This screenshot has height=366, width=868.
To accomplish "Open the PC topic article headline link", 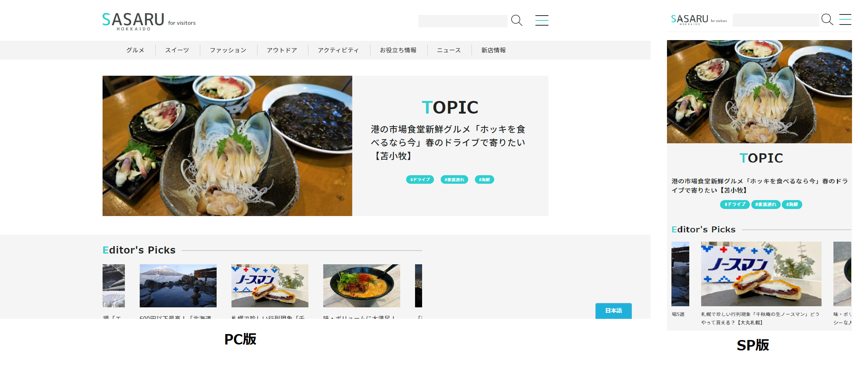I will coord(448,143).
